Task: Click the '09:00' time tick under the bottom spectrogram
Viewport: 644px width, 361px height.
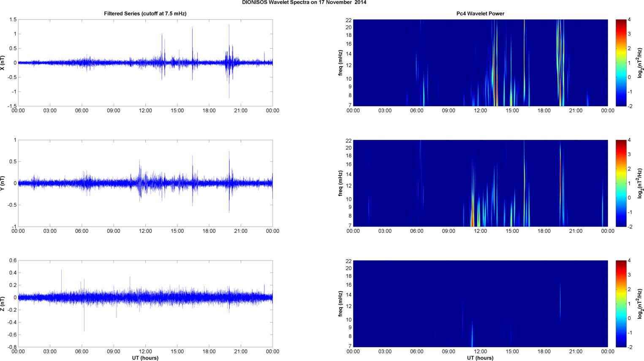Action: [x=448, y=352]
